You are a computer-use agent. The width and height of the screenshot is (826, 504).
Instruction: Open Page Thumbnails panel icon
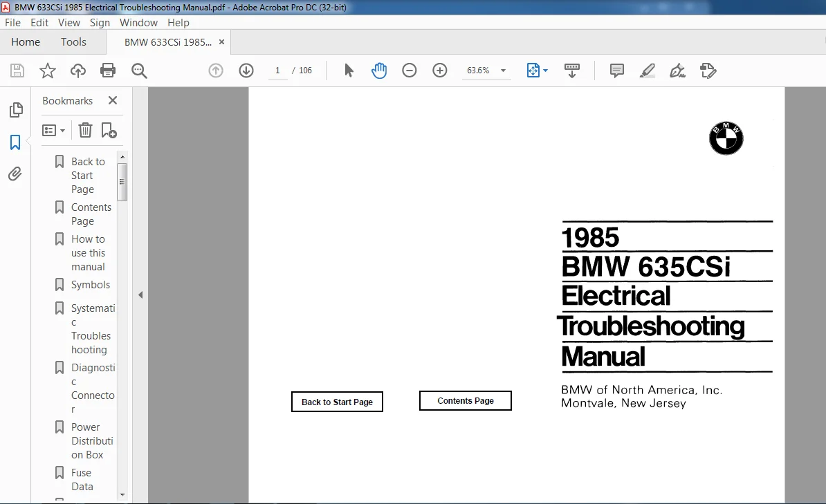tap(16, 110)
